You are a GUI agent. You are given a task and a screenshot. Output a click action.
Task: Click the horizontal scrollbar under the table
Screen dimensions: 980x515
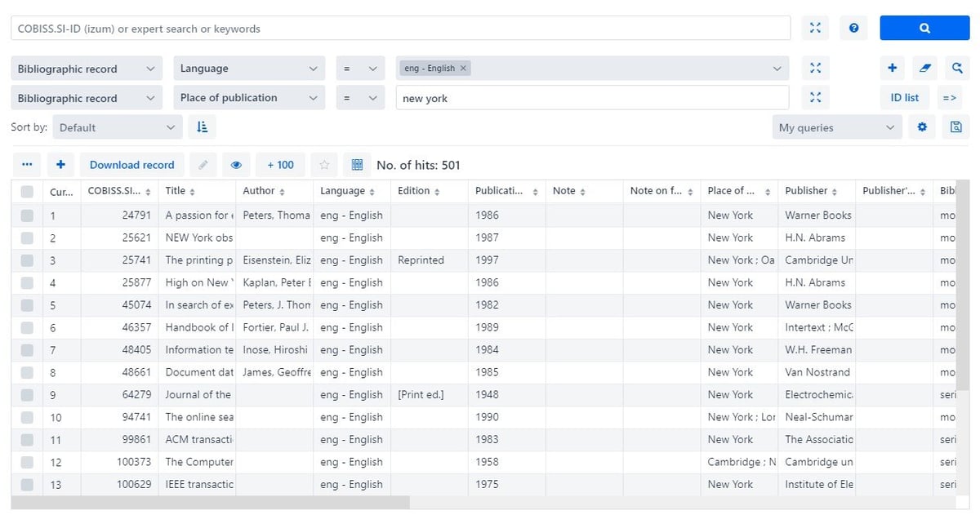click(x=210, y=503)
